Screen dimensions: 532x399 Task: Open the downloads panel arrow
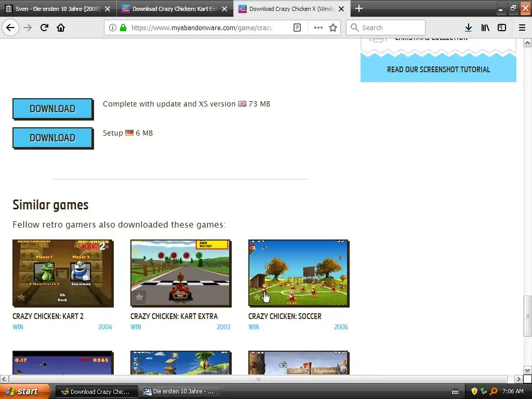pos(468,28)
